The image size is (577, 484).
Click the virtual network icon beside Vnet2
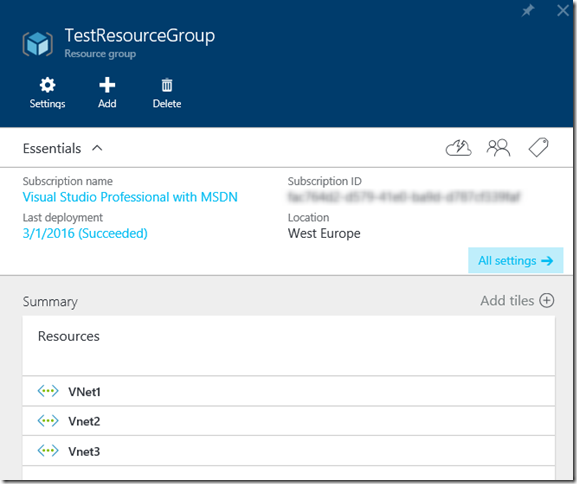tap(48, 421)
